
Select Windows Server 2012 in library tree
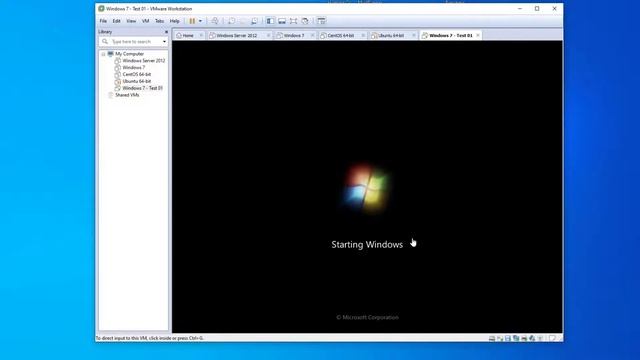[143, 61]
